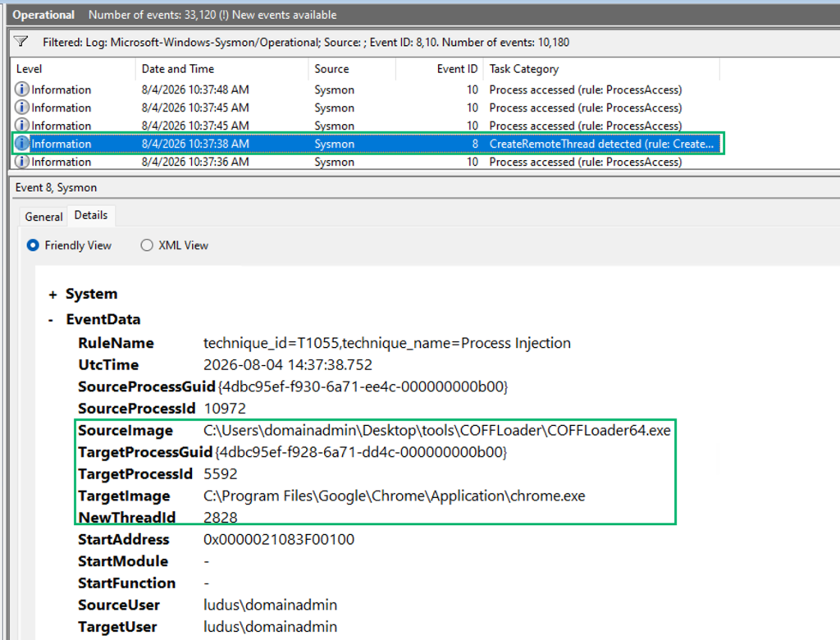840x640 pixels.
Task: Click the UtcTime value 2026-08-04 14:37:38.752
Action: click(288, 365)
